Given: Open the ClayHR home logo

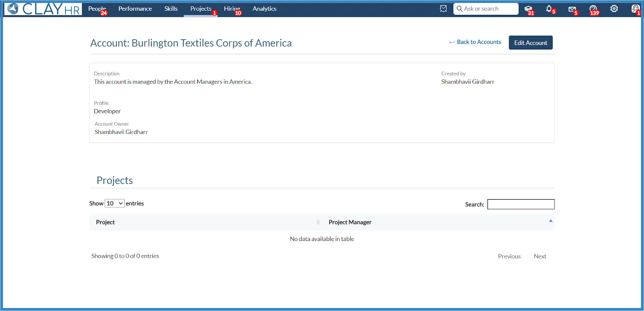Looking at the screenshot, I should (x=43, y=9).
